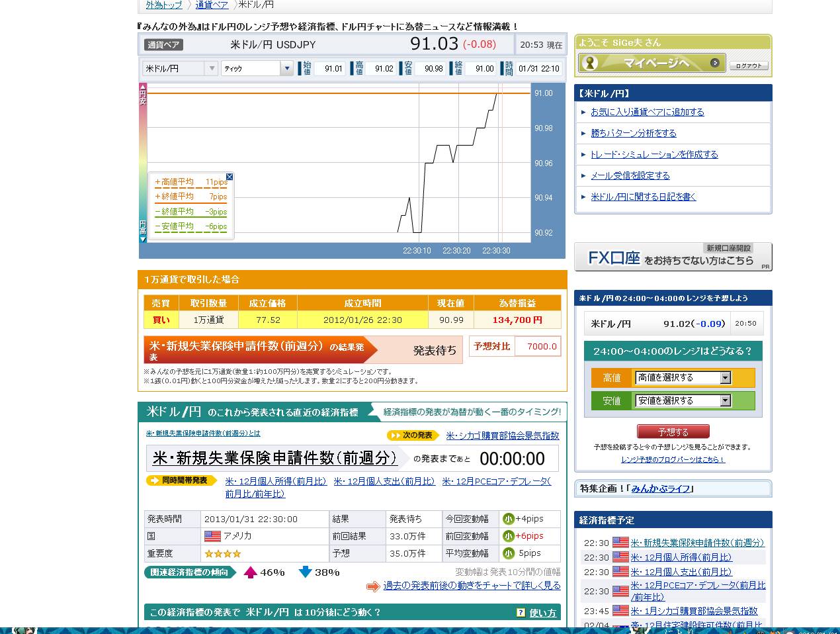Screen dimensions: 840x634
Task: Click the ログアウト button
Action: [749, 66]
